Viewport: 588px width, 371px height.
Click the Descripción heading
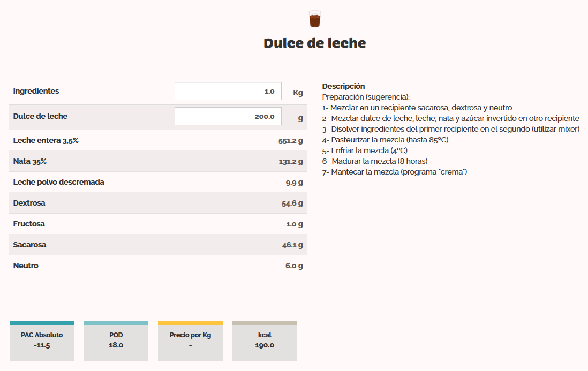click(x=343, y=86)
